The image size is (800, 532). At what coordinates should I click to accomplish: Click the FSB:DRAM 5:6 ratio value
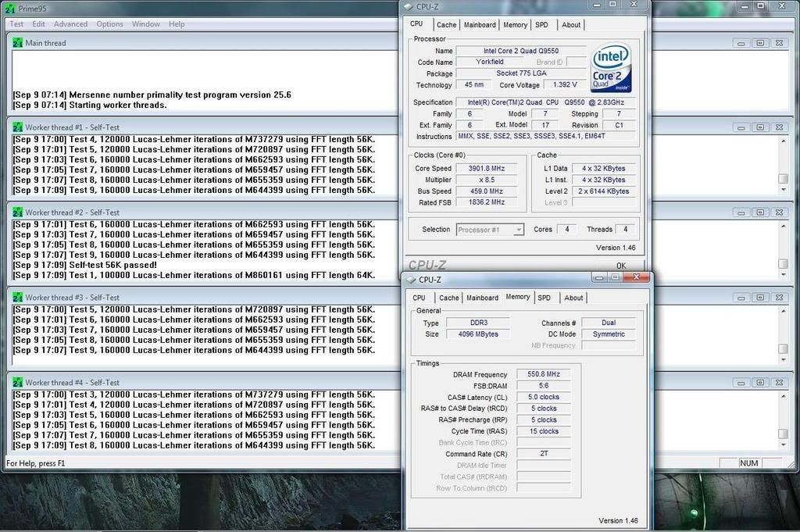point(544,386)
